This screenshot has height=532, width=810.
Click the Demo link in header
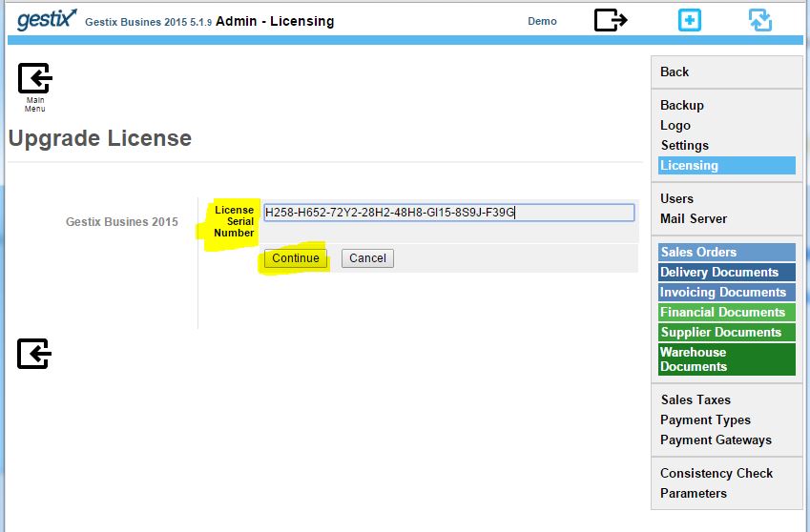[x=542, y=21]
